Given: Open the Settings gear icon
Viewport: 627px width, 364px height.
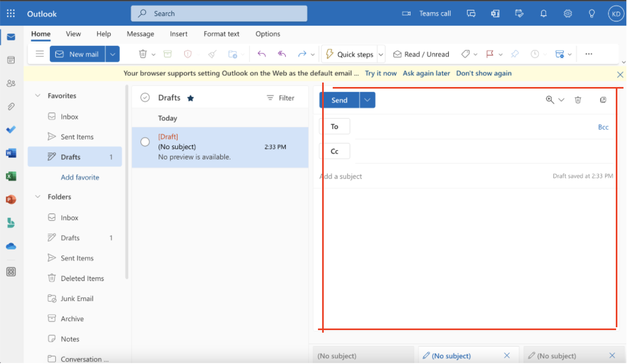Looking at the screenshot, I should tap(568, 13).
